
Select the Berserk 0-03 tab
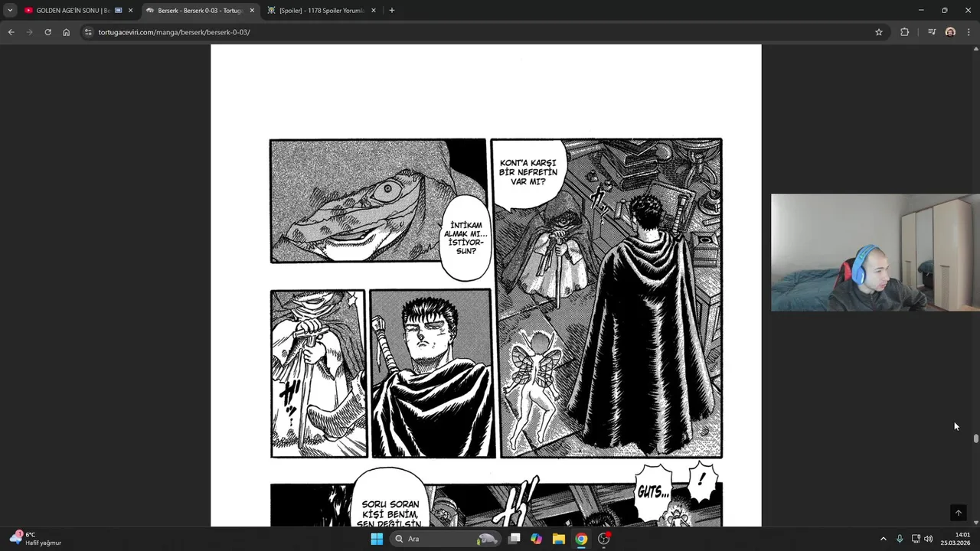click(x=199, y=10)
